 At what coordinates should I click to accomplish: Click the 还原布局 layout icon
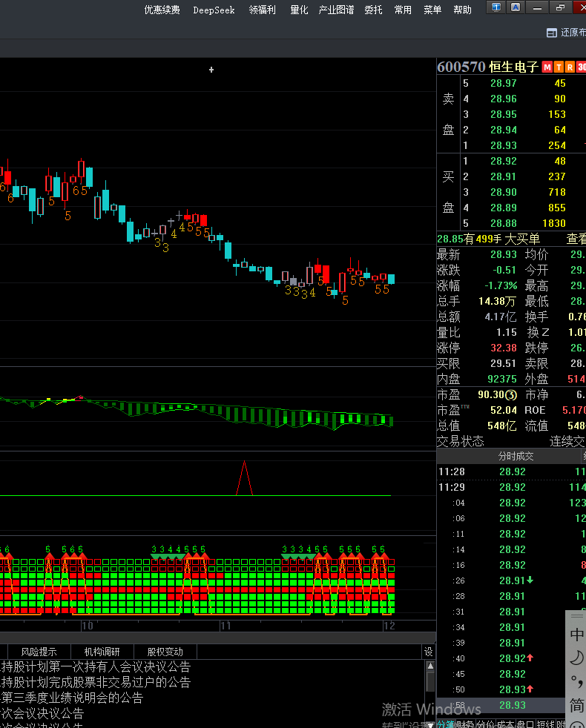551,33
